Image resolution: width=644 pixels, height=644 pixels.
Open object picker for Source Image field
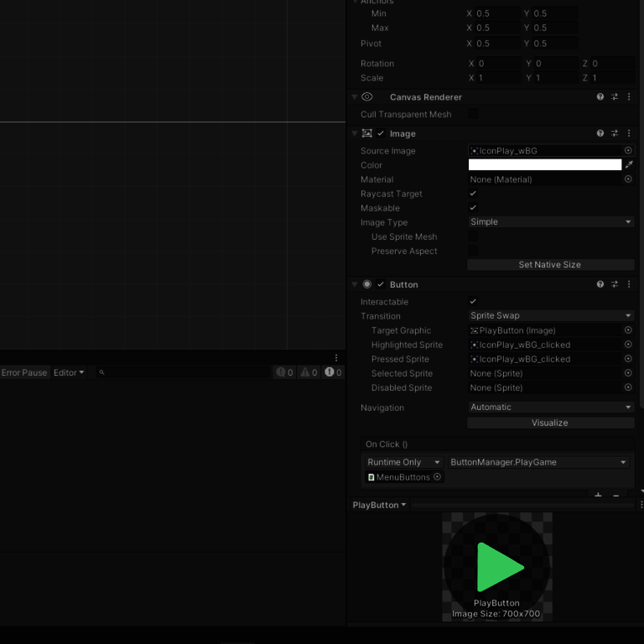coord(628,151)
